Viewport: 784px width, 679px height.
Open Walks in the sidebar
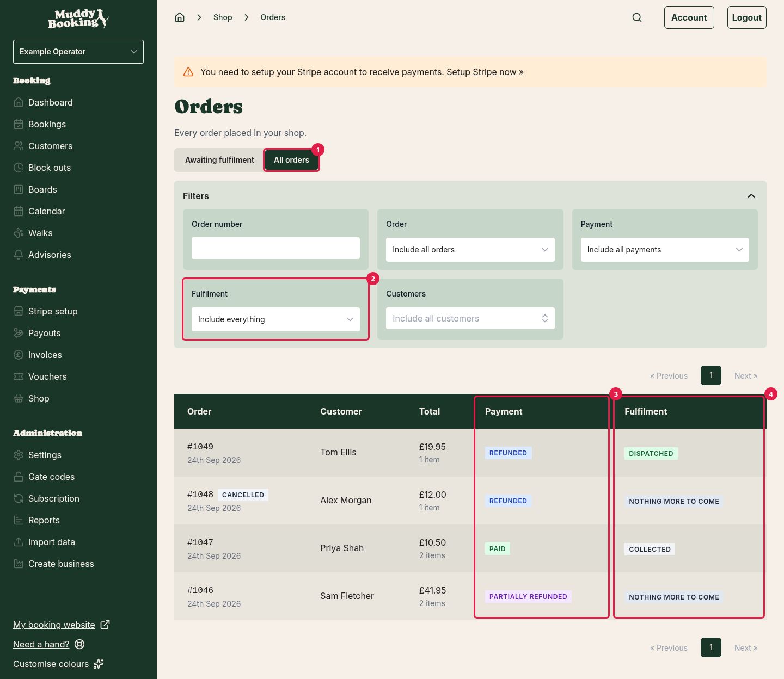[41, 233]
